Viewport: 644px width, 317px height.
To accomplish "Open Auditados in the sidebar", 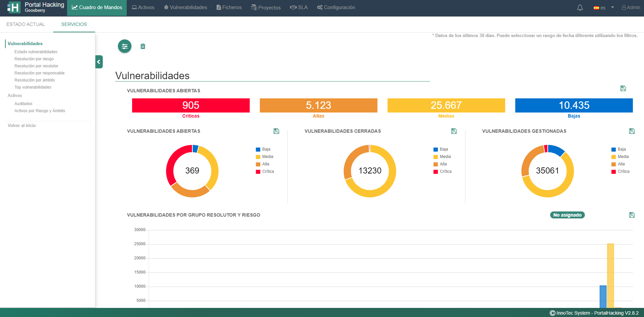I will tap(24, 104).
